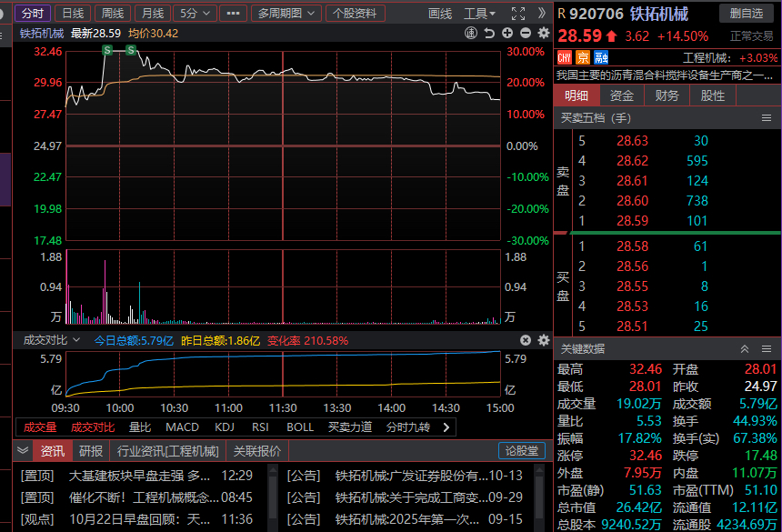Toggle the 量比 indicator
782x532 pixels.
point(140,427)
